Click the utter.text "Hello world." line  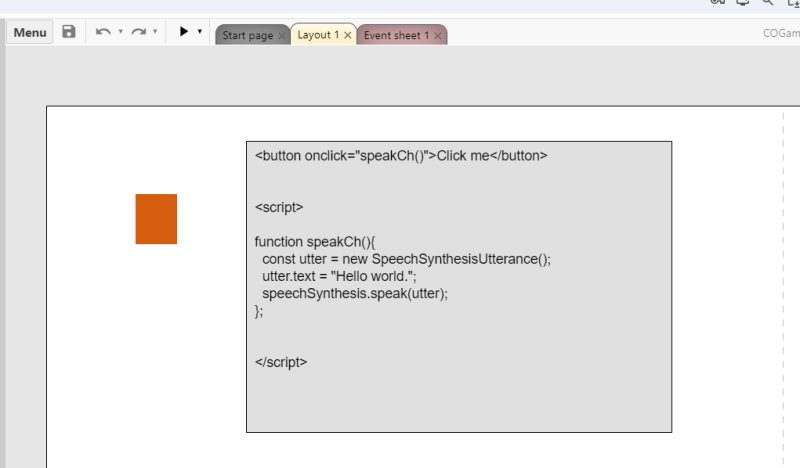point(339,277)
